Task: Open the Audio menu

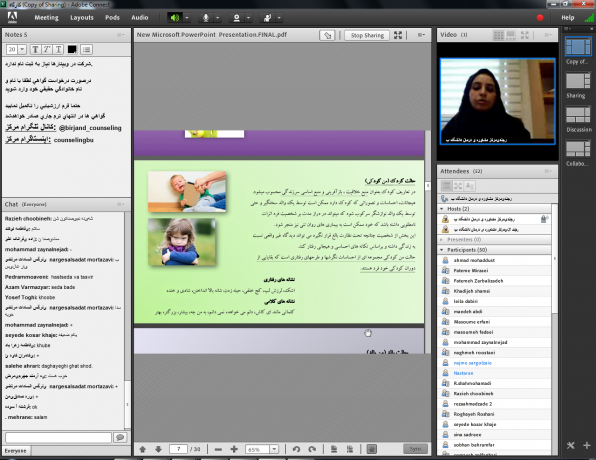Action: pos(139,17)
